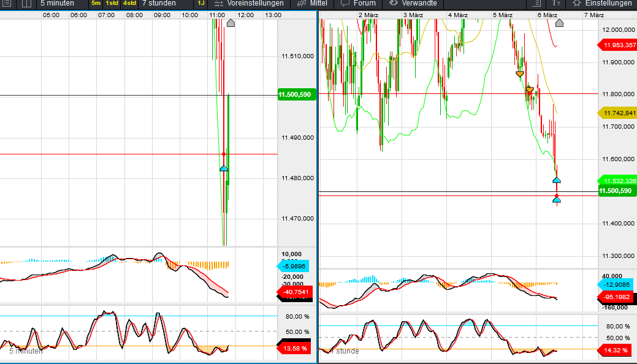Click the list icon left of the text tool
This screenshot has width=637, height=364.
536,3
